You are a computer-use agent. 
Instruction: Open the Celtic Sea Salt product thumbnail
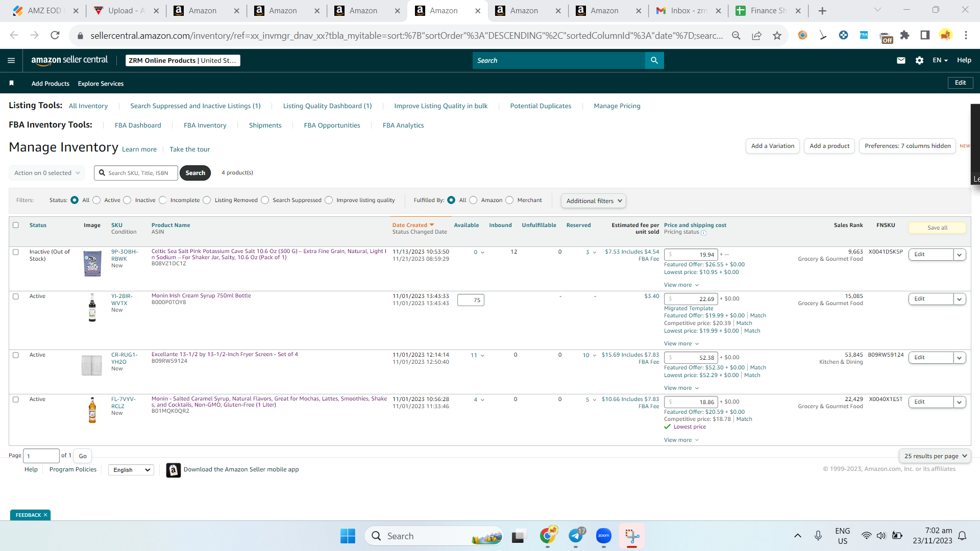[92, 264]
